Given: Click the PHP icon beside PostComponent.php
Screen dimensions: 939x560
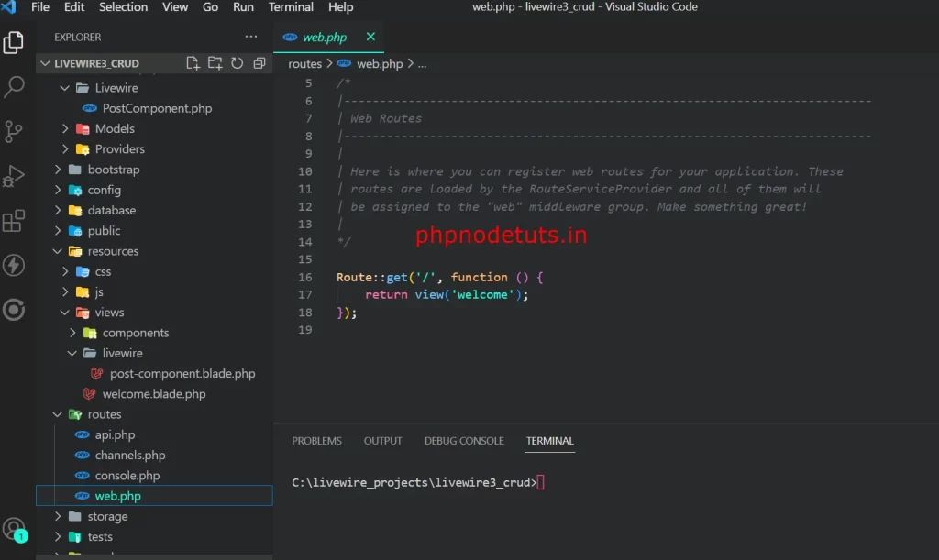Looking at the screenshot, I should click(89, 108).
